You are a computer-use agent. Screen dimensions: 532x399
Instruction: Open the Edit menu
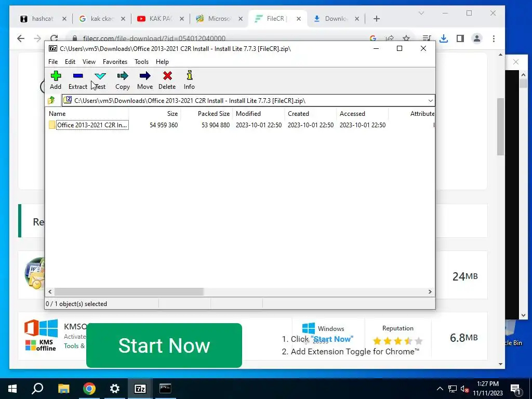point(70,62)
